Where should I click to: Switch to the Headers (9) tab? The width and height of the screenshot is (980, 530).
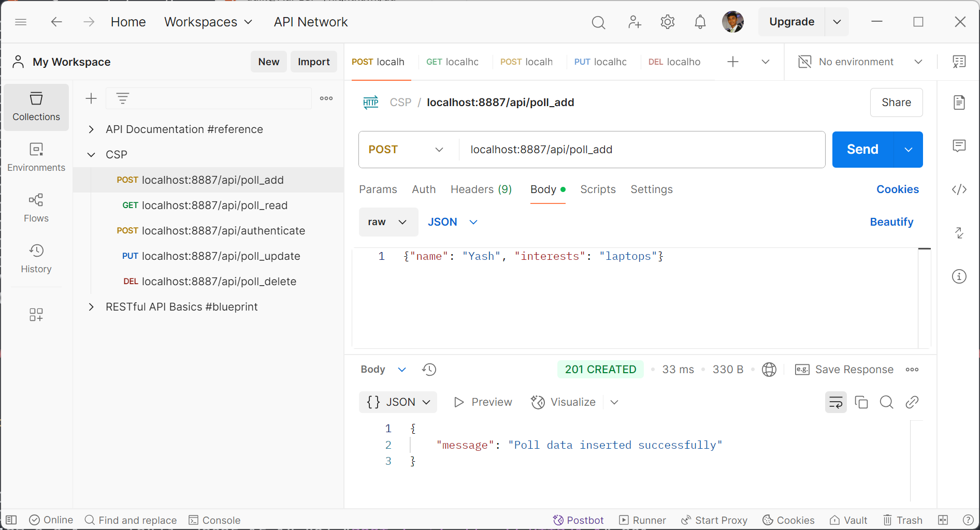click(x=481, y=189)
